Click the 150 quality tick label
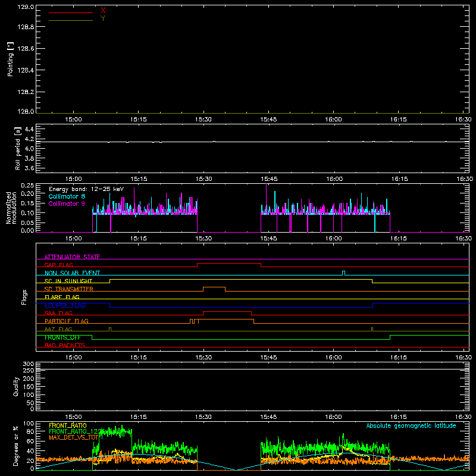Viewport: 476px width, 476px height. point(29,387)
